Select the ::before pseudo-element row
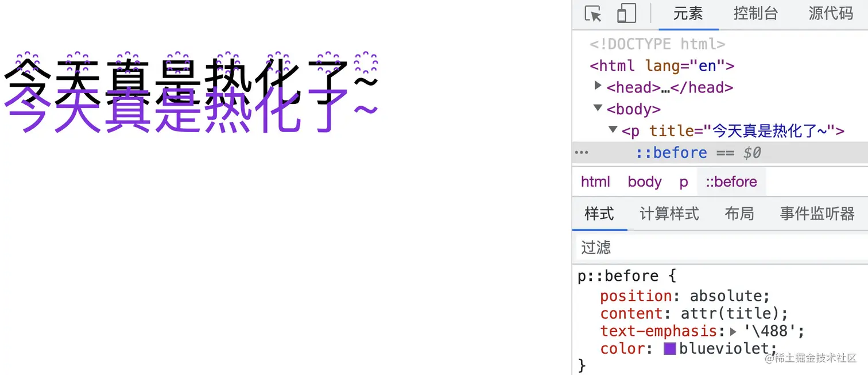The height and width of the screenshot is (375, 868). (720, 153)
